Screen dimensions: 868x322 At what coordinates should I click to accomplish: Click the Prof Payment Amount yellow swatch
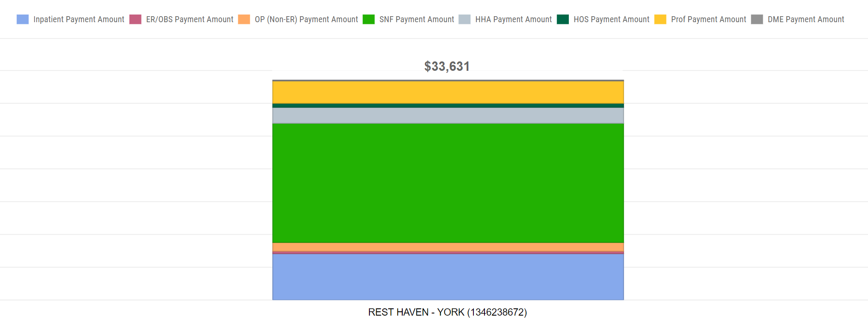pos(660,19)
